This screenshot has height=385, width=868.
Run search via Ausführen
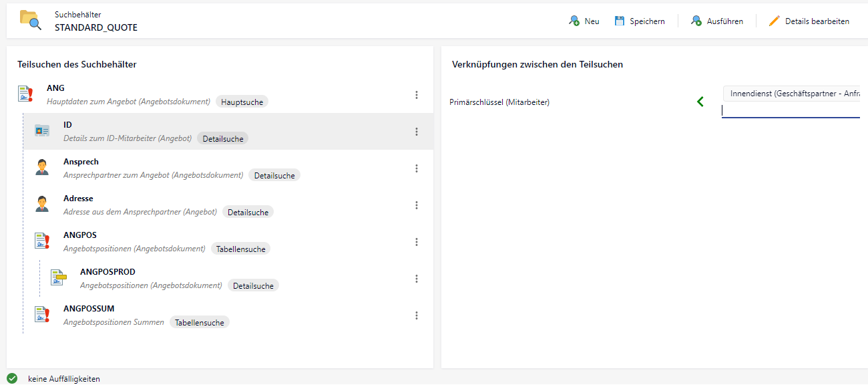(717, 21)
